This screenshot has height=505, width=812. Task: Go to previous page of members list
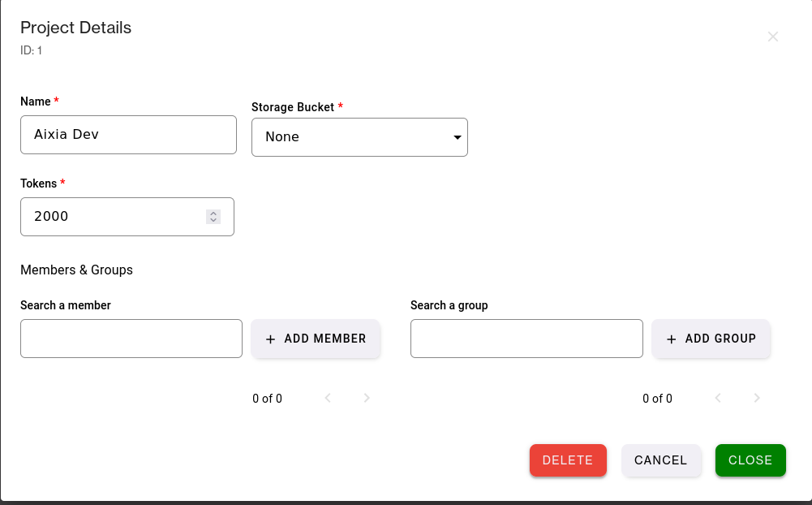click(x=328, y=398)
